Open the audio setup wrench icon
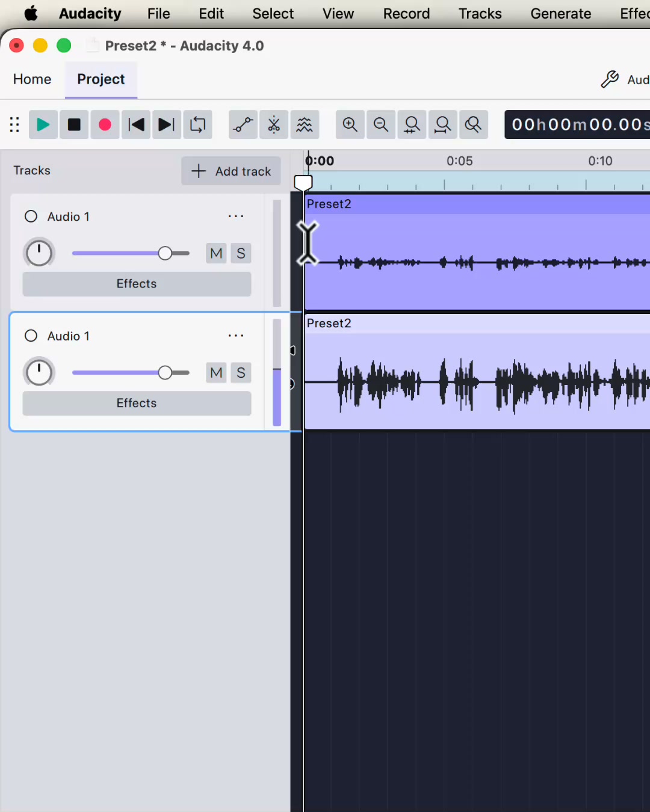 (x=610, y=79)
